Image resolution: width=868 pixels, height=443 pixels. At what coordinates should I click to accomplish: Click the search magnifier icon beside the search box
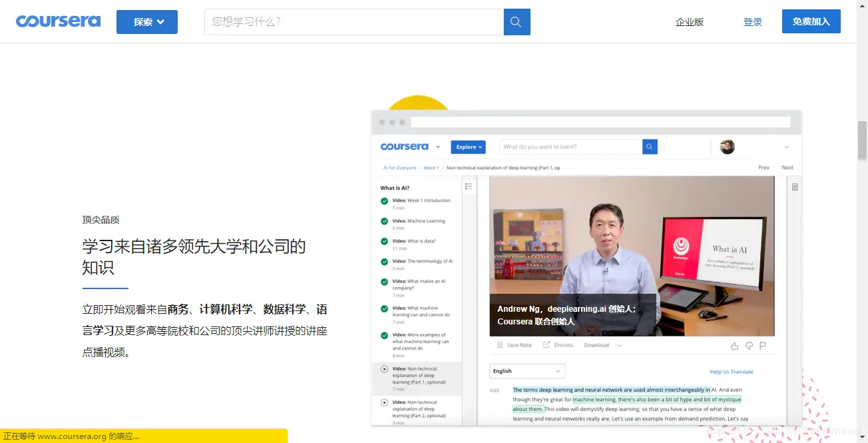(x=516, y=21)
